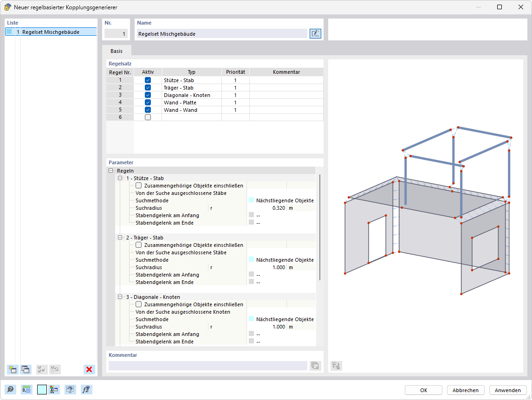Image resolution: width=532 pixels, height=400 pixels.
Task: Click the Kommentar column header in Regelsatz
Action: click(x=286, y=72)
